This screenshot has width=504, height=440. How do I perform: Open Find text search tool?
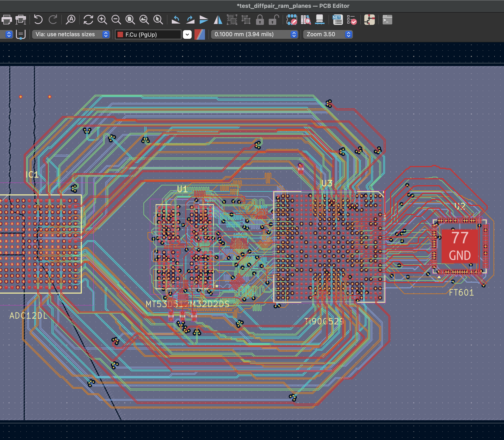71,20
